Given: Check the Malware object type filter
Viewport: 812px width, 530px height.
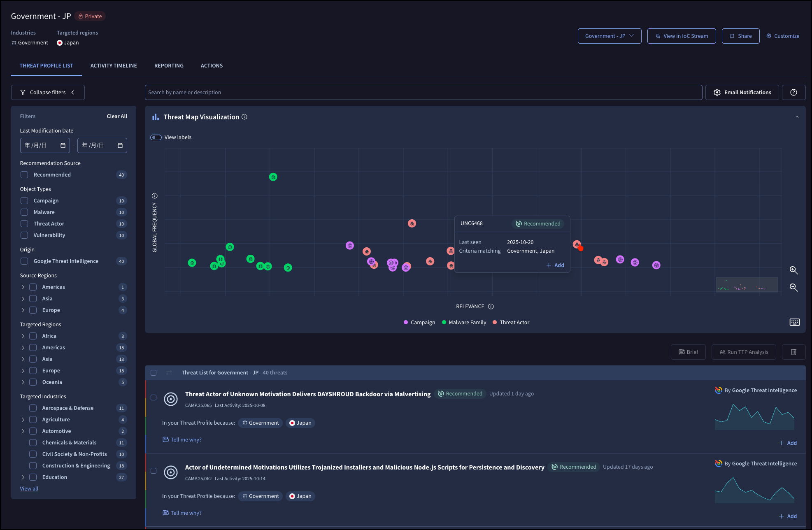Looking at the screenshot, I should point(25,212).
